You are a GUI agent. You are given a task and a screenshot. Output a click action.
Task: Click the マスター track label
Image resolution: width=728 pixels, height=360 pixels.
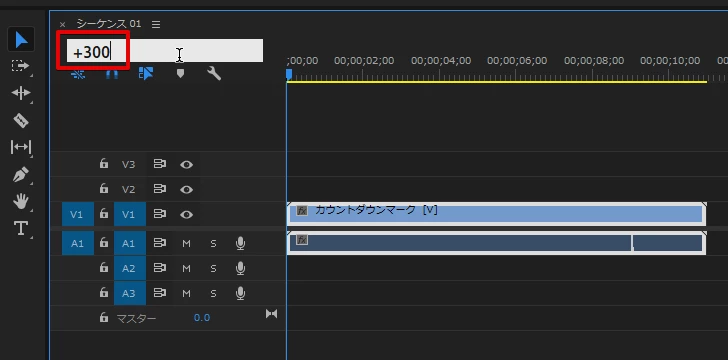136,318
